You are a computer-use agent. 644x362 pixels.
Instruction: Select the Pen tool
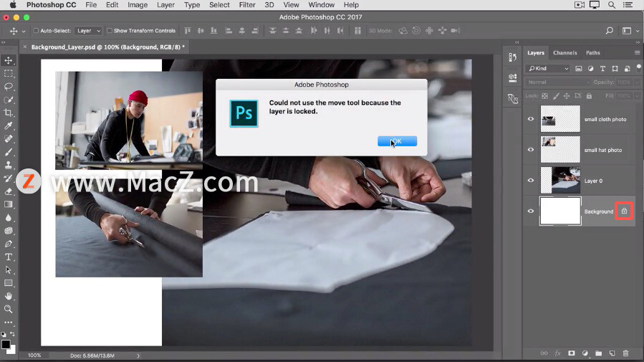pos(9,244)
